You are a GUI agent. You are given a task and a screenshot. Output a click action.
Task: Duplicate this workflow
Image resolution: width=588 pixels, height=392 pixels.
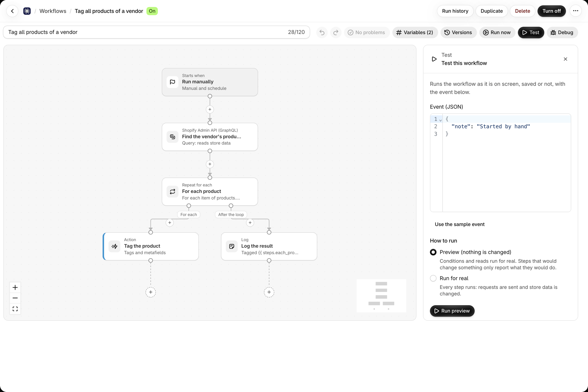click(492, 11)
